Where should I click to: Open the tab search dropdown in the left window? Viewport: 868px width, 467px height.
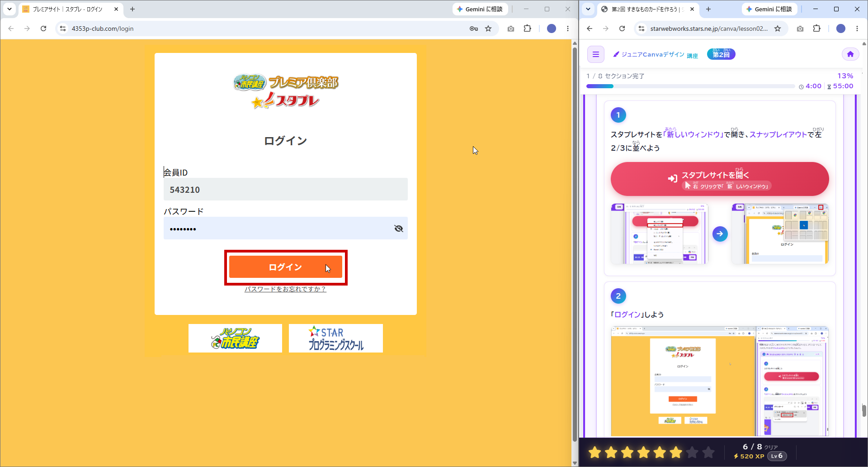tap(9, 9)
